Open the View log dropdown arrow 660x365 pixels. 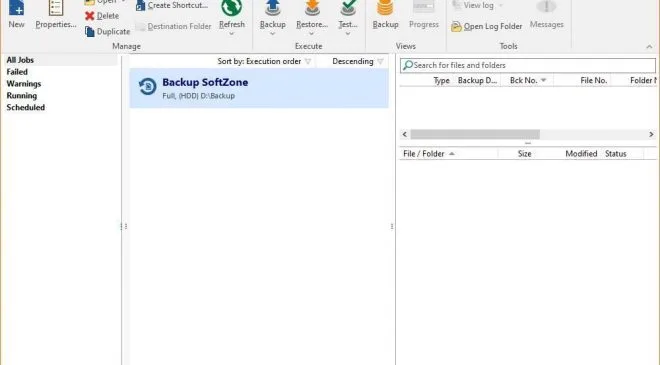500,5
